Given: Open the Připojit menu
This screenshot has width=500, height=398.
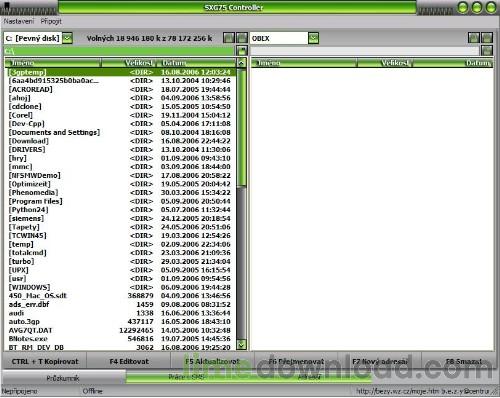Looking at the screenshot, I should (x=51, y=21).
